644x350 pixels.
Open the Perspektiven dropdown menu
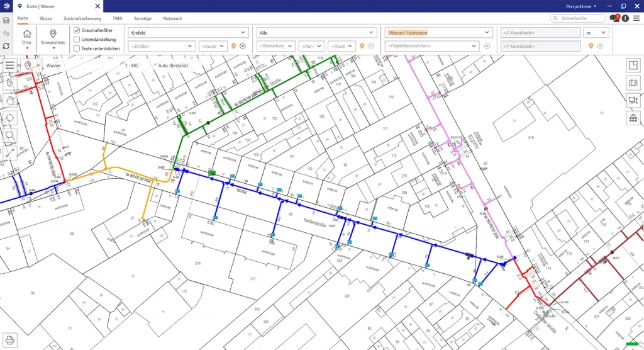coord(581,6)
